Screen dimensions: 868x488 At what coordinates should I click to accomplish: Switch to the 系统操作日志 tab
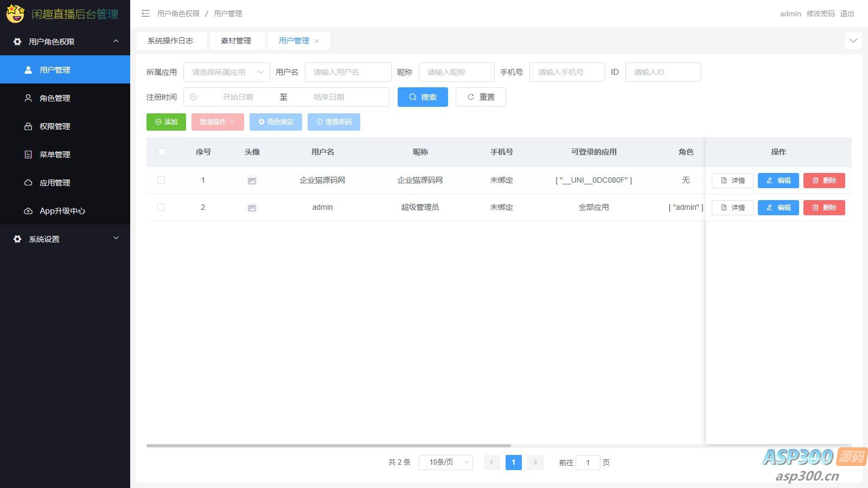pos(171,40)
